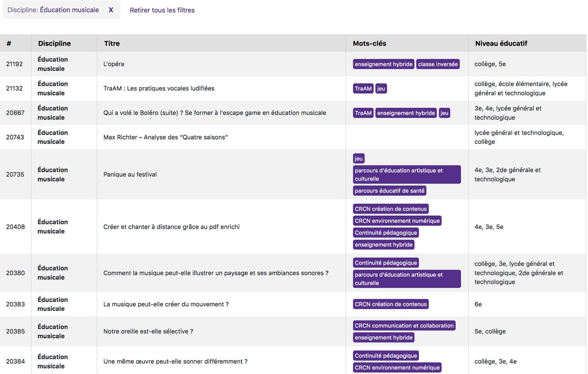Select the 'TraAM' keyword tag on row 21132

pos(363,88)
